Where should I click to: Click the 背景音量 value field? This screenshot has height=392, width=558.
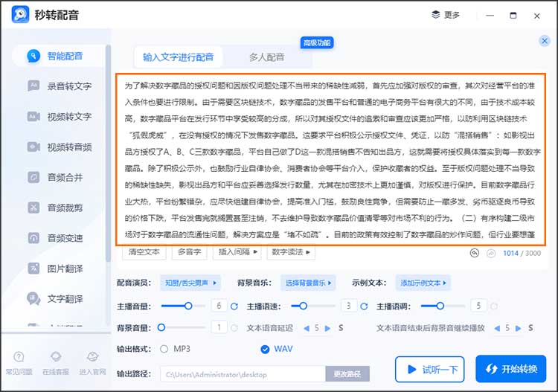[219, 327]
